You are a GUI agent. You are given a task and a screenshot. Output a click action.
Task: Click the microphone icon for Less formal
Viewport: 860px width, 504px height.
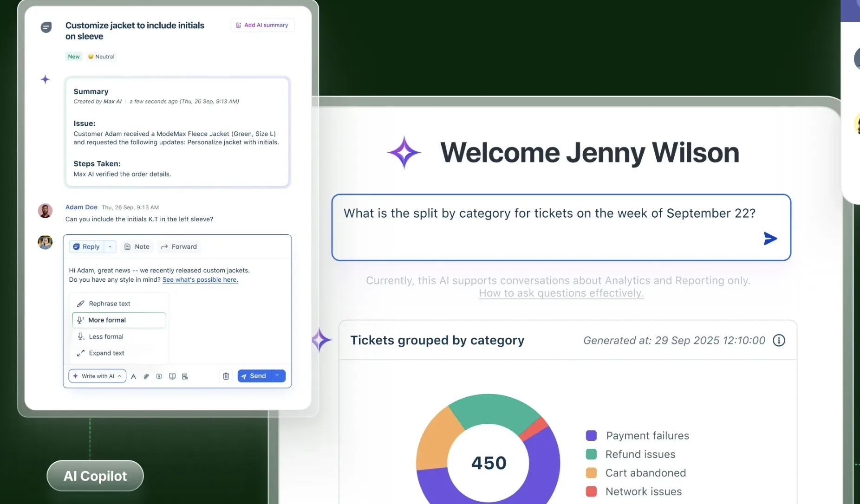pos(80,336)
